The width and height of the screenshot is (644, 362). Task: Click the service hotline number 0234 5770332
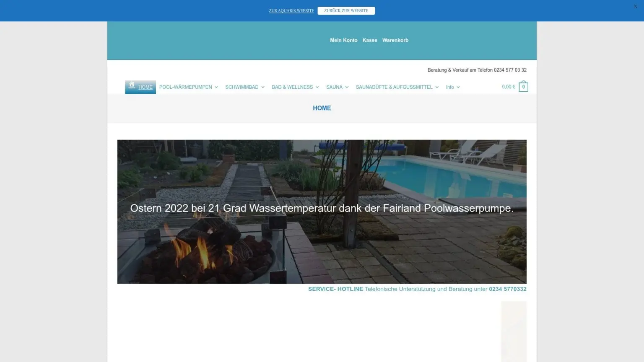pos(507,289)
